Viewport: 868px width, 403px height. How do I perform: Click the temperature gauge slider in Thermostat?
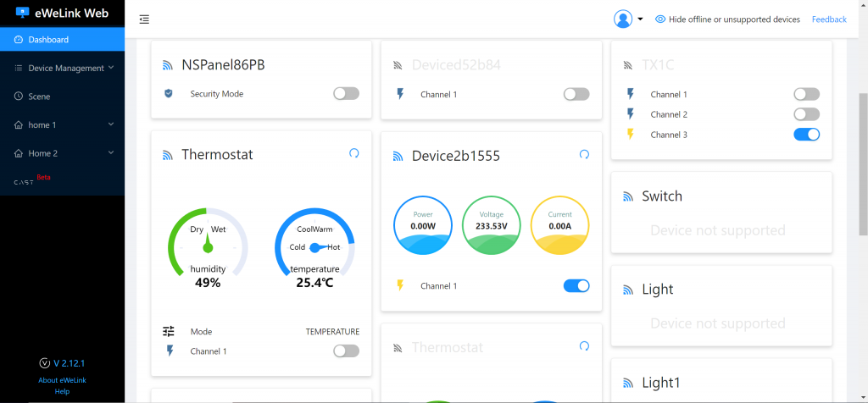315,247
